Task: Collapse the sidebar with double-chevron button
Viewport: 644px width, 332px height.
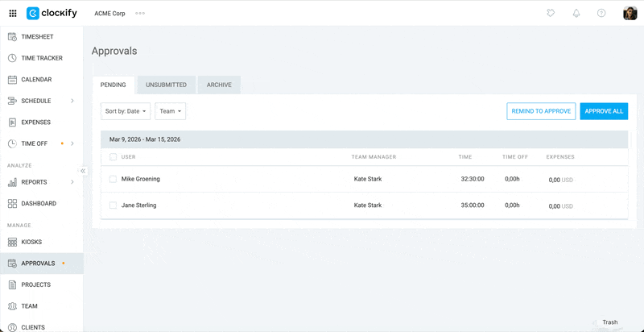Action: pos(83,171)
